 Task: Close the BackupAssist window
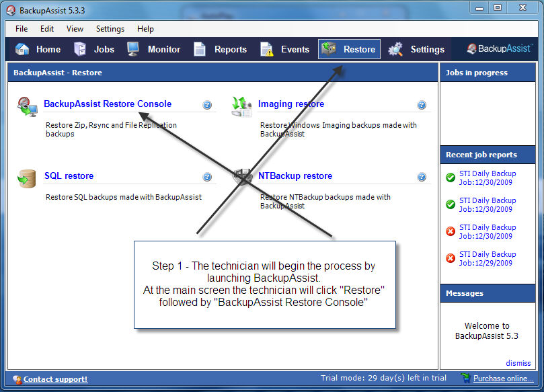pyautogui.click(x=523, y=7)
